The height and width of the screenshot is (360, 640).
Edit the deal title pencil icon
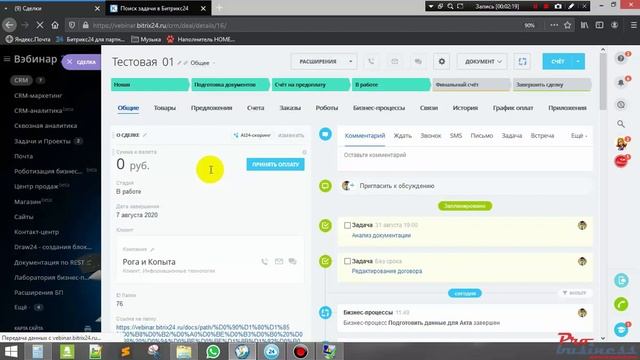pyautogui.click(x=179, y=63)
